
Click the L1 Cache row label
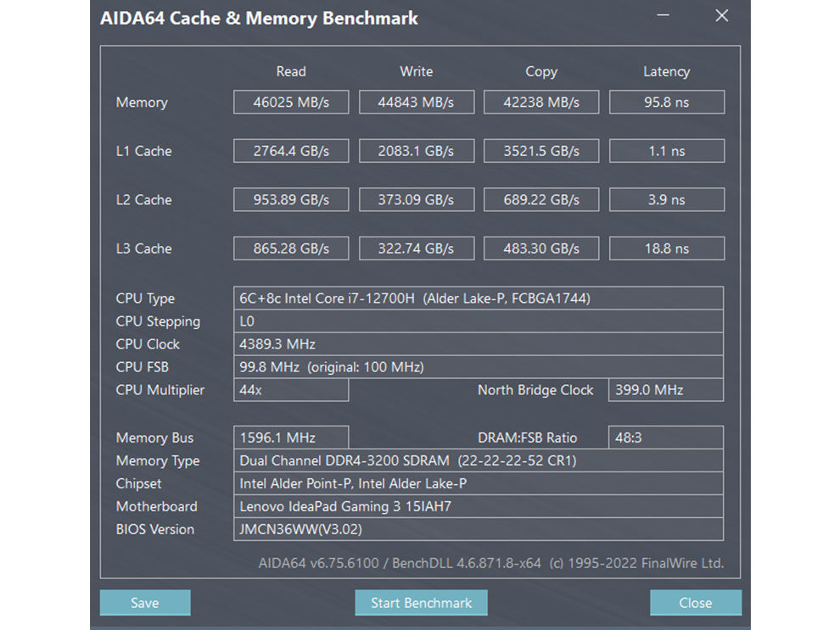coord(143,151)
